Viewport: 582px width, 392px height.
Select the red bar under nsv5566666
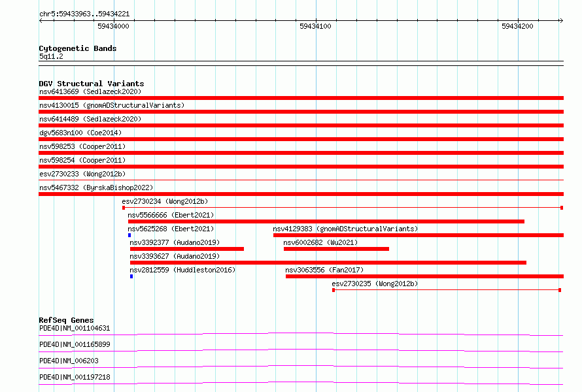click(x=326, y=221)
